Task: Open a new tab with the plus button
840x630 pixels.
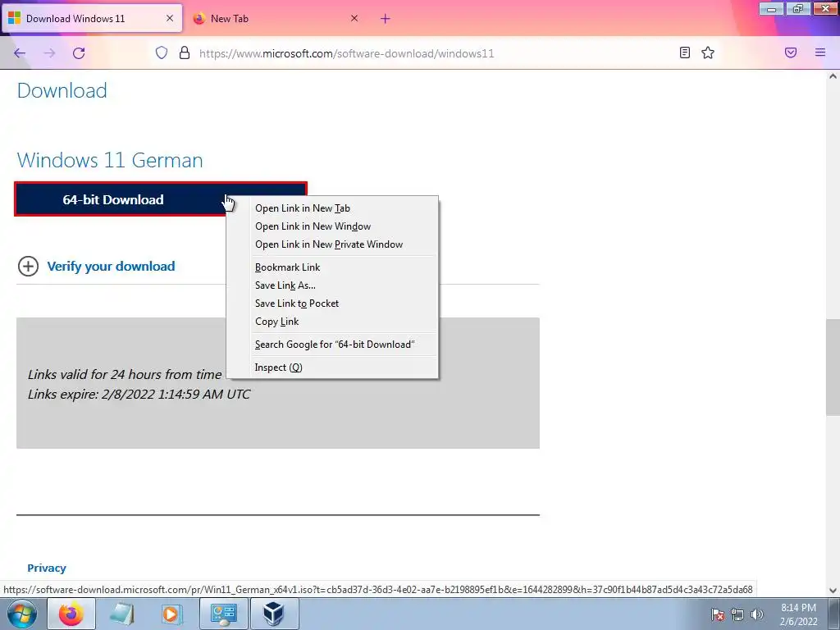Action: [386, 19]
